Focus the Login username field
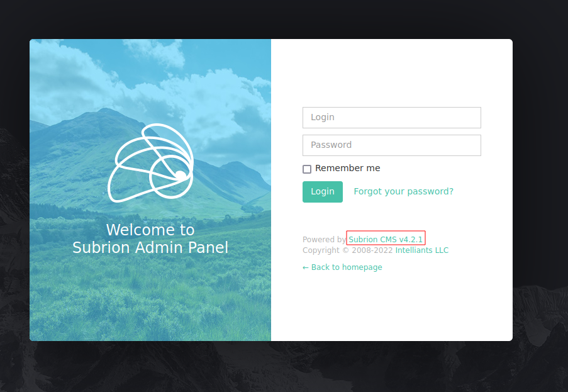 pyautogui.click(x=391, y=118)
